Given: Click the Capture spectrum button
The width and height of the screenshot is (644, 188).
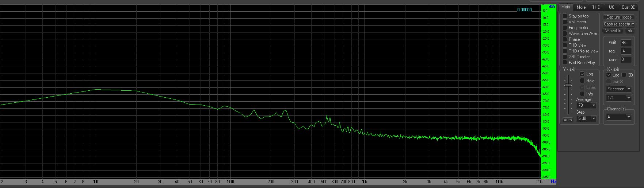Looking at the screenshot, I should click(619, 24).
